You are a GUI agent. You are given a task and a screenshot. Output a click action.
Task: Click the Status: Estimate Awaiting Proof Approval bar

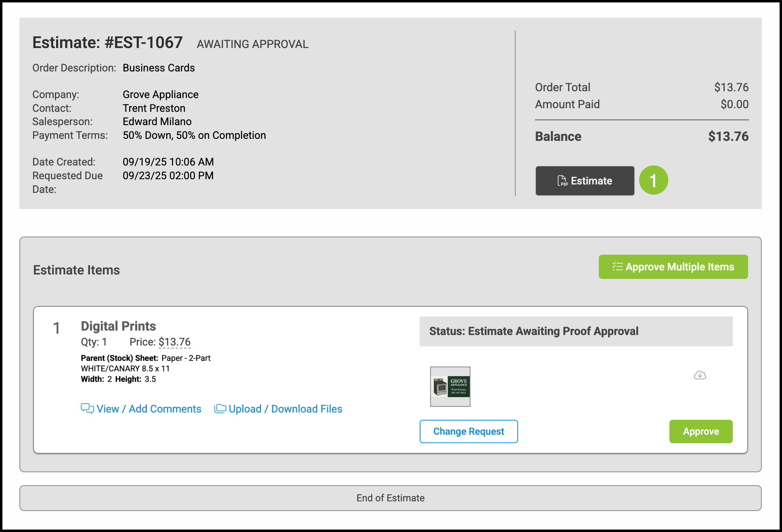point(576,331)
